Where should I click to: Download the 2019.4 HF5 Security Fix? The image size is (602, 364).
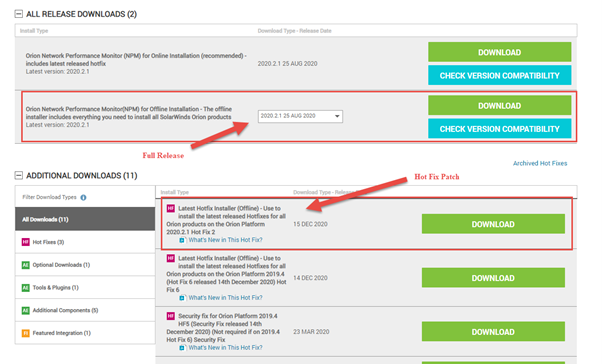point(493,332)
